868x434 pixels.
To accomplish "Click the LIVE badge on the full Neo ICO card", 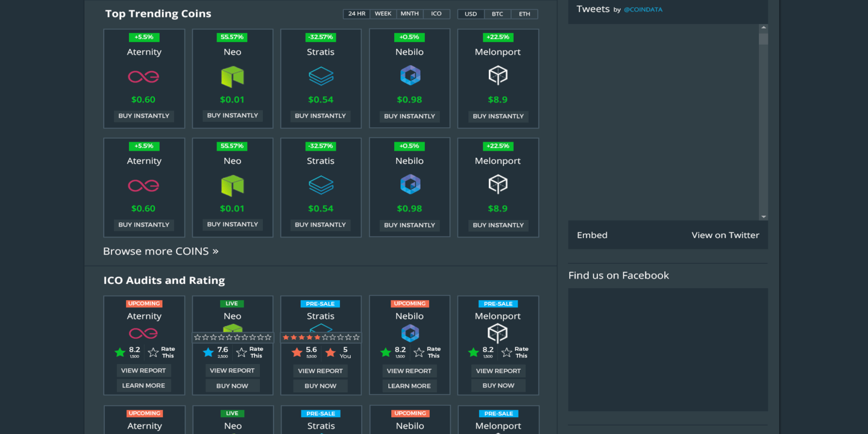I will click(232, 304).
